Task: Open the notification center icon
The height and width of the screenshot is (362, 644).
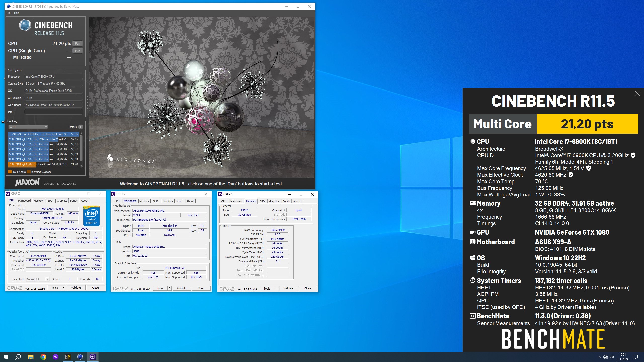Action: click(636, 357)
